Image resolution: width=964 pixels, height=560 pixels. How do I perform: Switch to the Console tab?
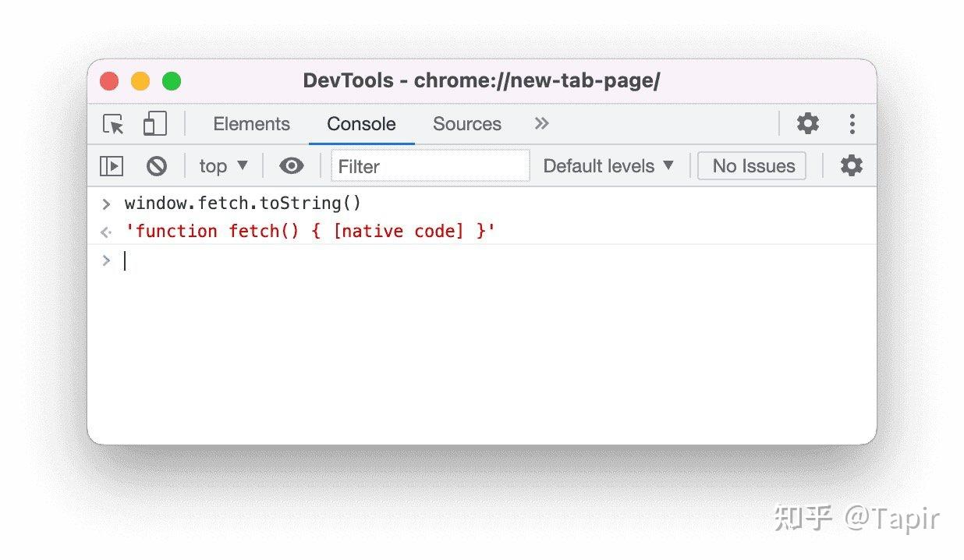click(x=361, y=124)
